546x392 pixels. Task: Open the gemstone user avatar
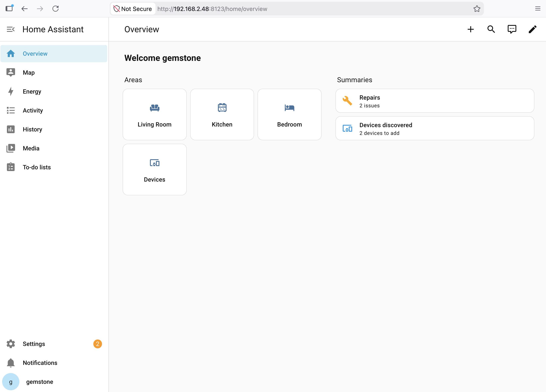coord(11,382)
